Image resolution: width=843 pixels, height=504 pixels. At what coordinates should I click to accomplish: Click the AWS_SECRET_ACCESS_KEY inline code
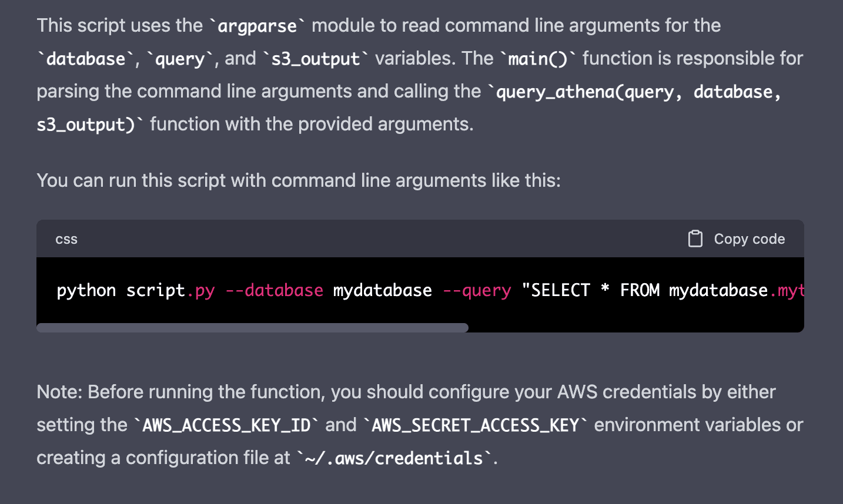click(x=475, y=425)
